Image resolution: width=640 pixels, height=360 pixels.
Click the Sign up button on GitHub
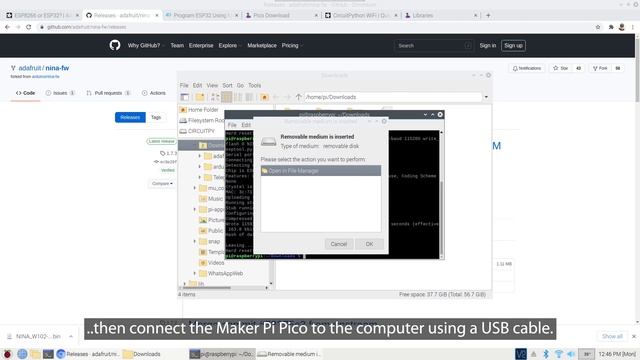(513, 46)
